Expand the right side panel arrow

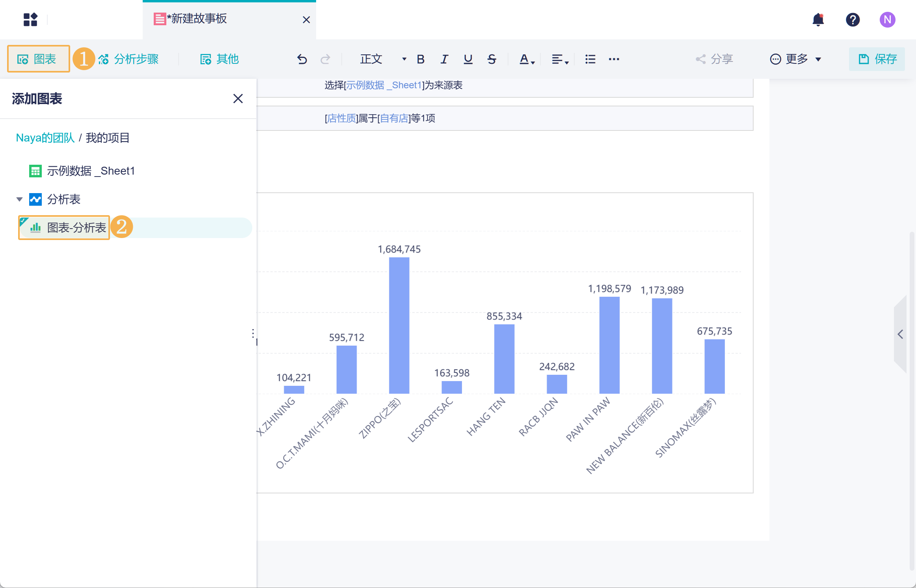coord(900,335)
